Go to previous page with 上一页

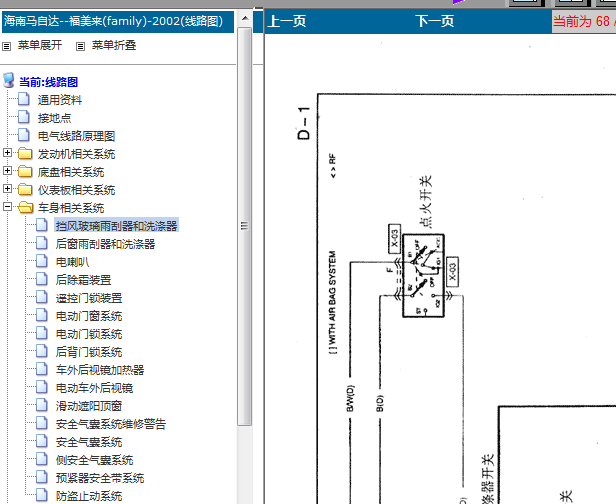(x=287, y=21)
